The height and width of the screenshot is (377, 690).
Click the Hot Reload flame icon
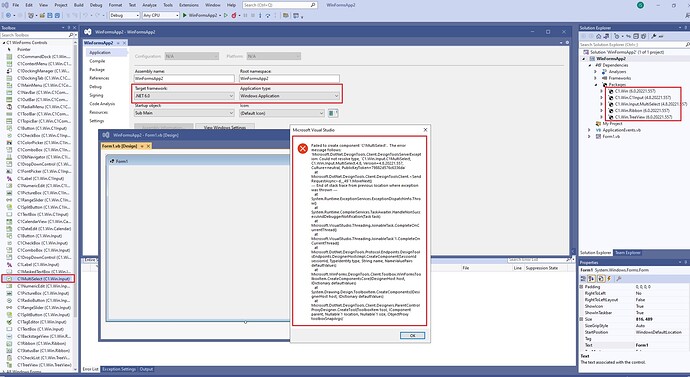click(234, 15)
